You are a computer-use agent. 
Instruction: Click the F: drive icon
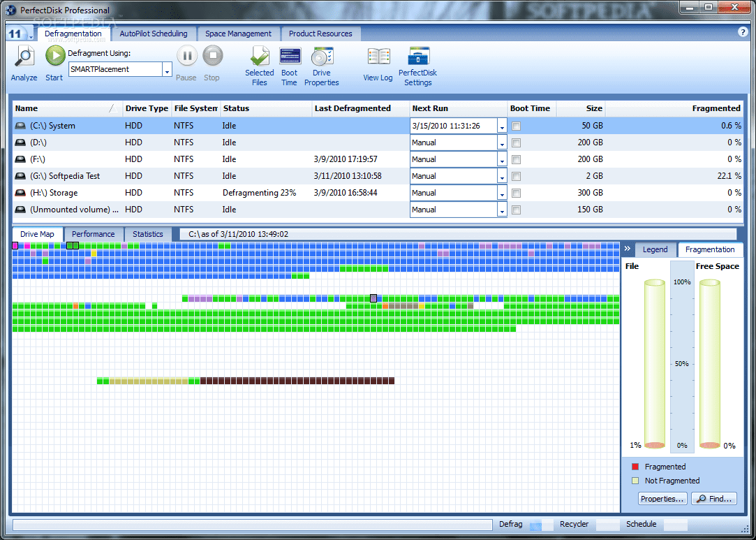tap(20, 159)
